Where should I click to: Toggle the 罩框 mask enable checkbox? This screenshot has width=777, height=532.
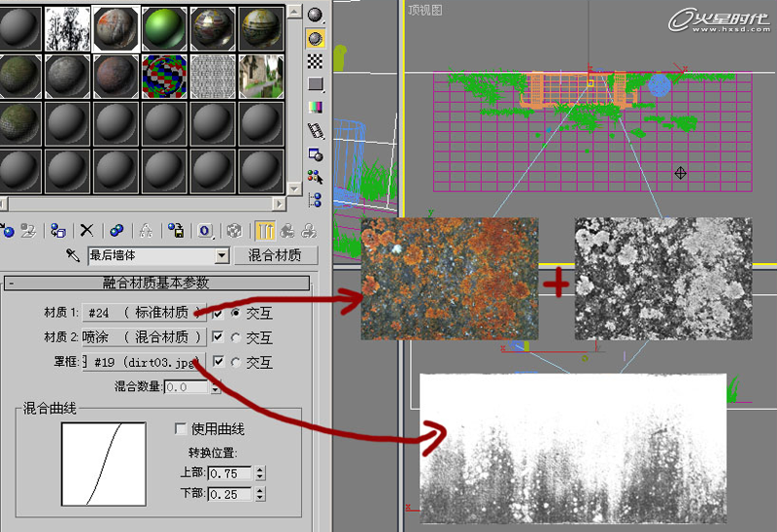[218, 361]
